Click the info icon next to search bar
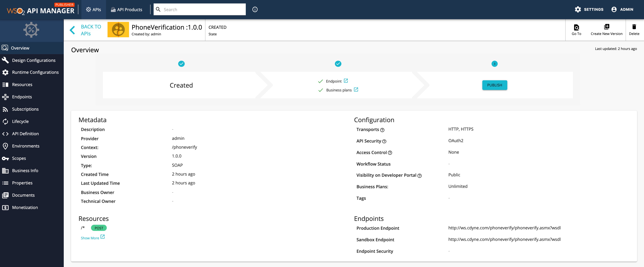This screenshot has height=267, width=644. (255, 9)
